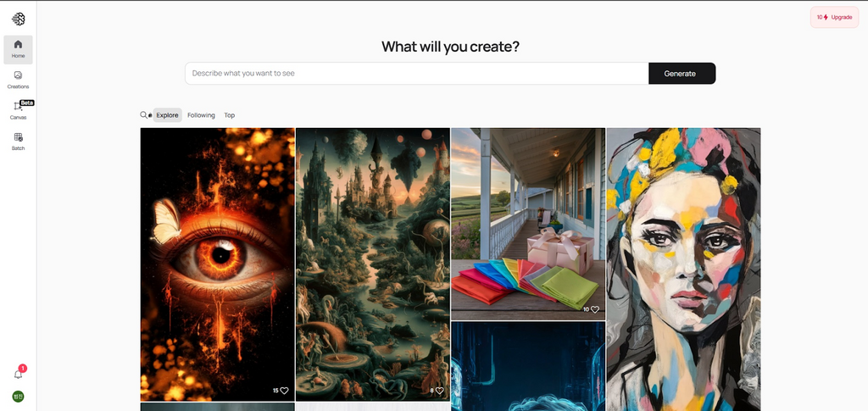This screenshot has width=868, height=411.
Task: Click the Upgrade credits button
Action: 834,17
